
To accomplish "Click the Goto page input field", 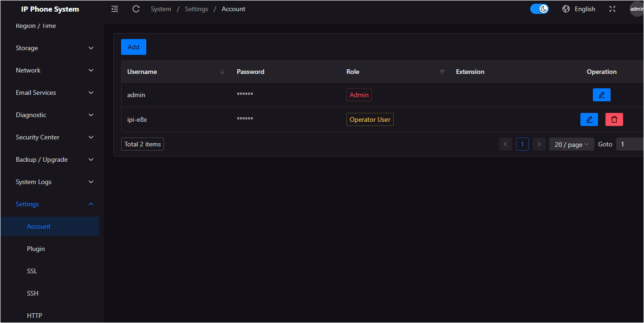I will pyautogui.click(x=629, y=144).
